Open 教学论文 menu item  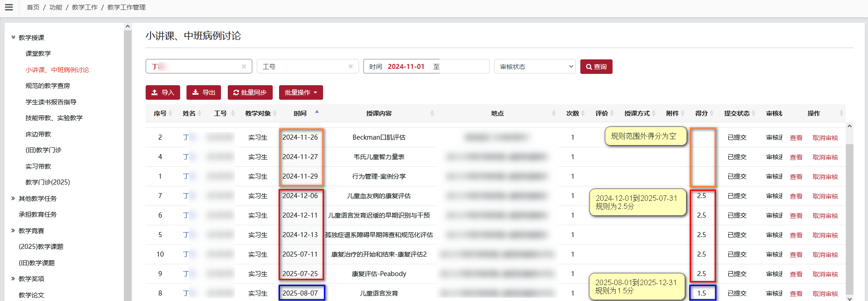click(x=31, y=295)
